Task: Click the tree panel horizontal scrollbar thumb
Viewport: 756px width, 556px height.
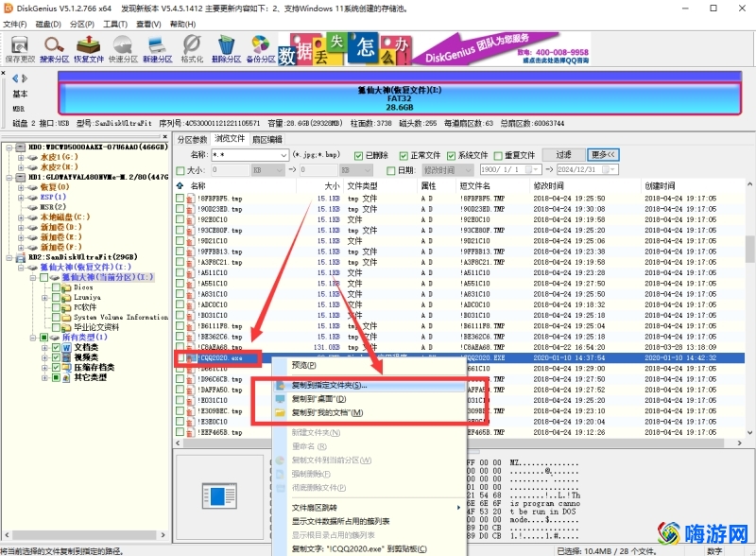Action: click(x=84, y=535)
